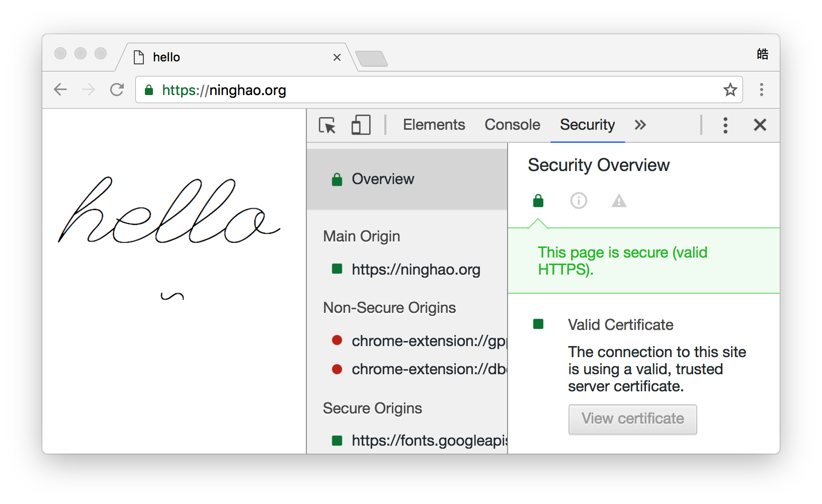This screenshot has height=504, width=822.
Task: Click the inspect element picker icon
Action: pos(327,125)
